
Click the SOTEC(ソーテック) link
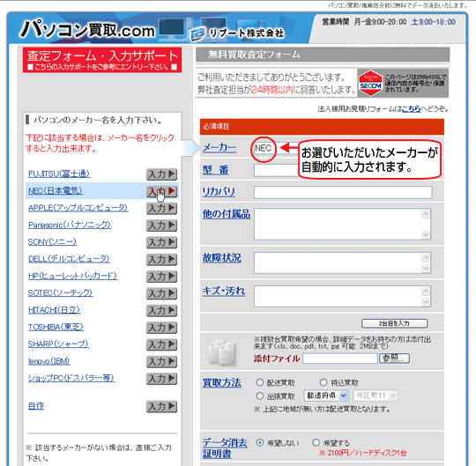tap(61, 292)
